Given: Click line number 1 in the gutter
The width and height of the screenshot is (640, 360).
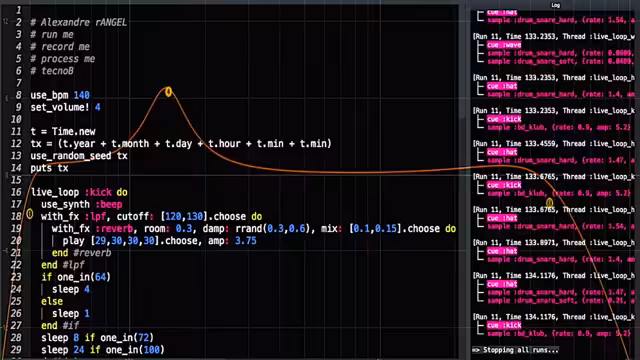Looking at the screenshot, I should [x=18, y=10].
